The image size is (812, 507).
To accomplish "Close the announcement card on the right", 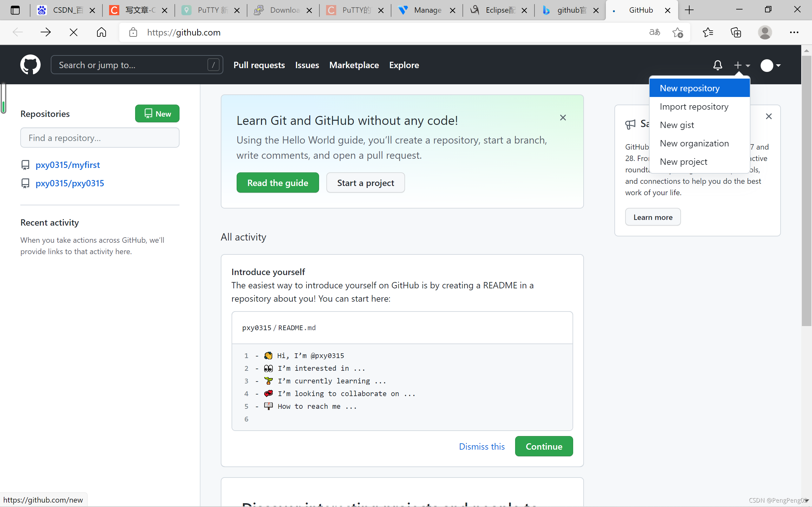I will pos(769,116).
